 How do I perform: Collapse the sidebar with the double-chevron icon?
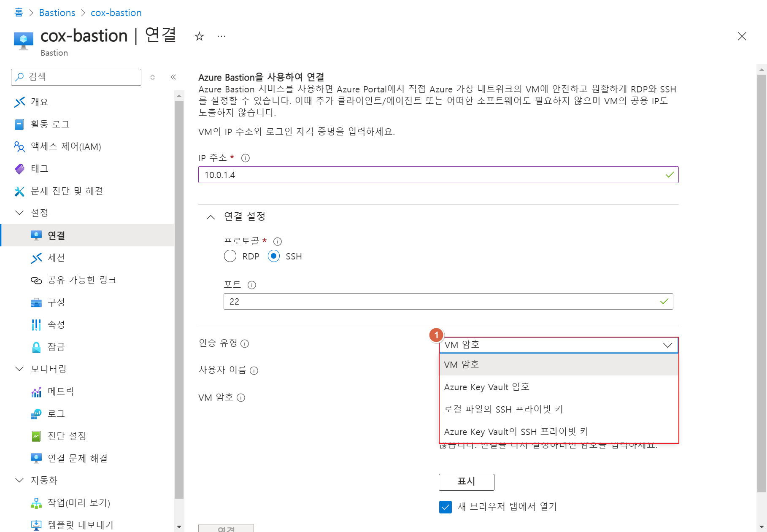point(173,77)
